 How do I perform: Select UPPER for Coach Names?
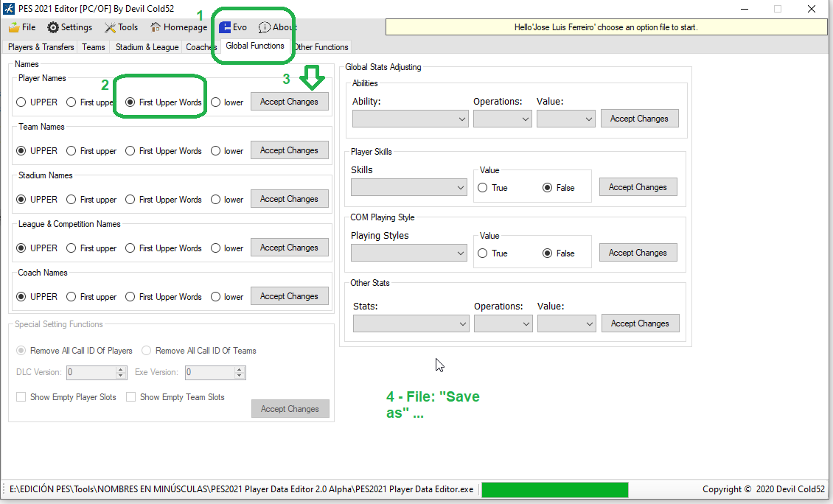[37, 297]
